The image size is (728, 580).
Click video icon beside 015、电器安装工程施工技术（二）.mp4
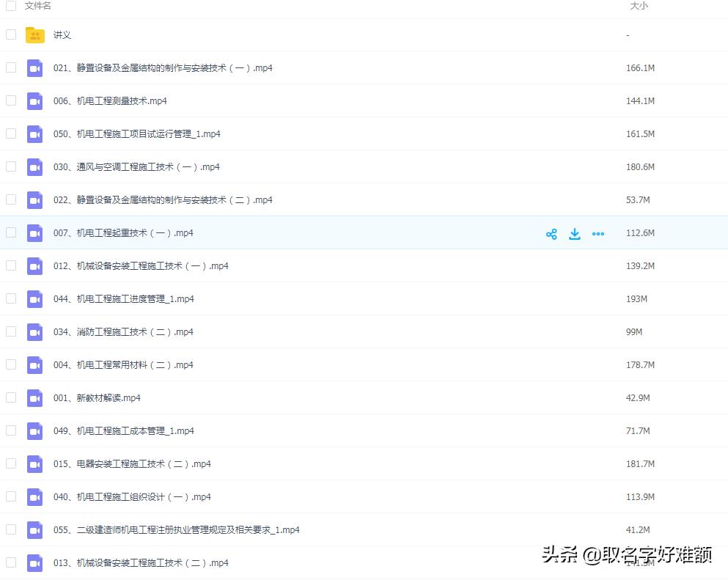pyautogui.click(x=34, y=463)
